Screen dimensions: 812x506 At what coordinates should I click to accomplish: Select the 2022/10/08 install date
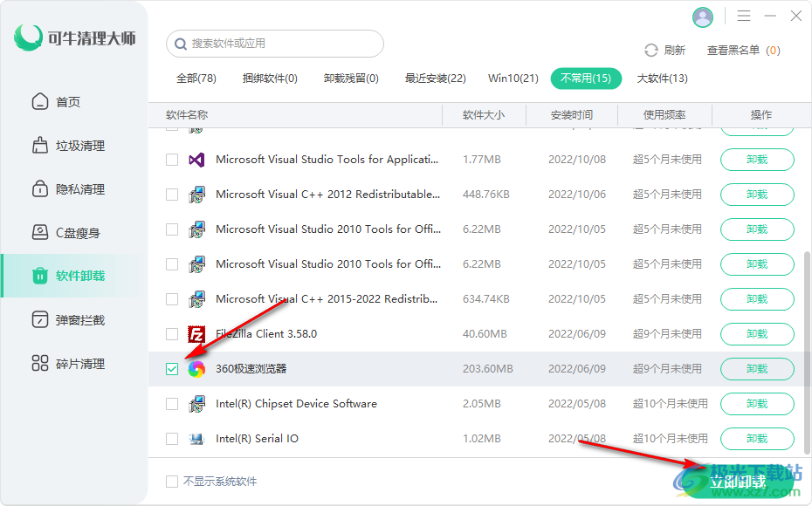tap(577, 160)
